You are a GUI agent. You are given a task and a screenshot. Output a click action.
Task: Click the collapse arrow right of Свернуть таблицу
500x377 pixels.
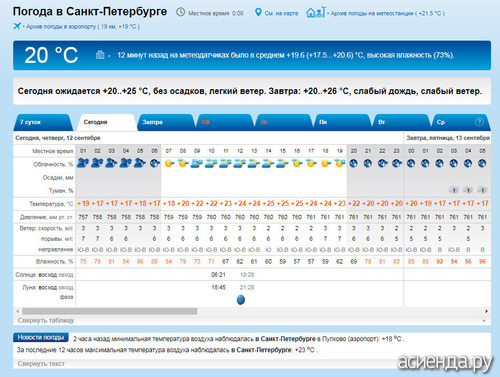484,321
